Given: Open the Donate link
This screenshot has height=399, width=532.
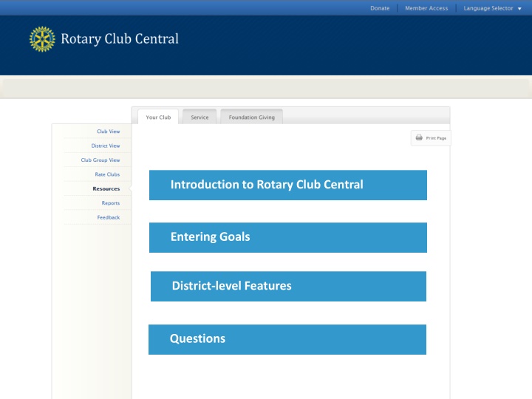Looking at the screenshot, I should [x=380, y=8].
